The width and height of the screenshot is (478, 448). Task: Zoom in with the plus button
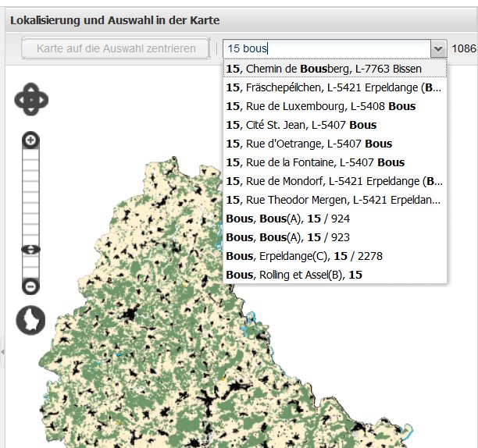tap(30, 140)
